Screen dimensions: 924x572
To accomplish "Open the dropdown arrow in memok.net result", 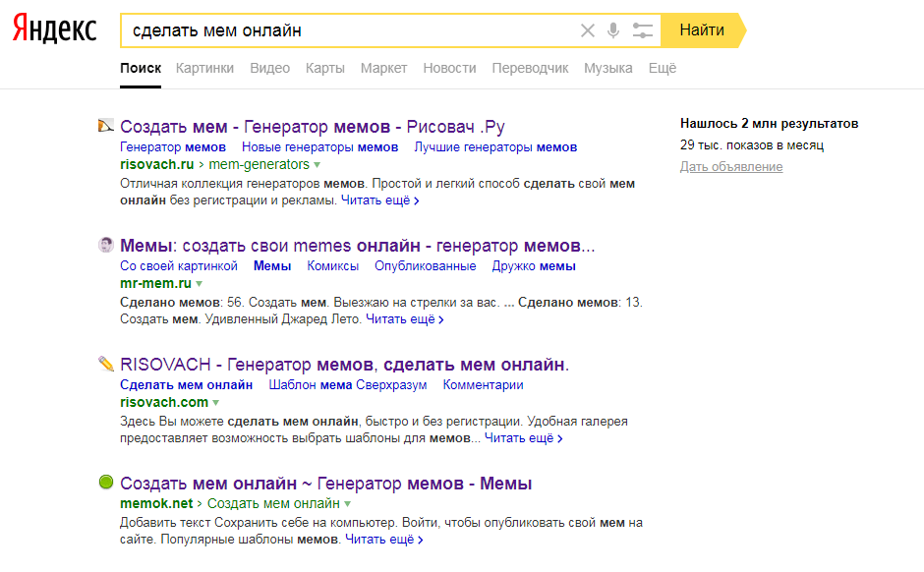I will tap(347, 504).
